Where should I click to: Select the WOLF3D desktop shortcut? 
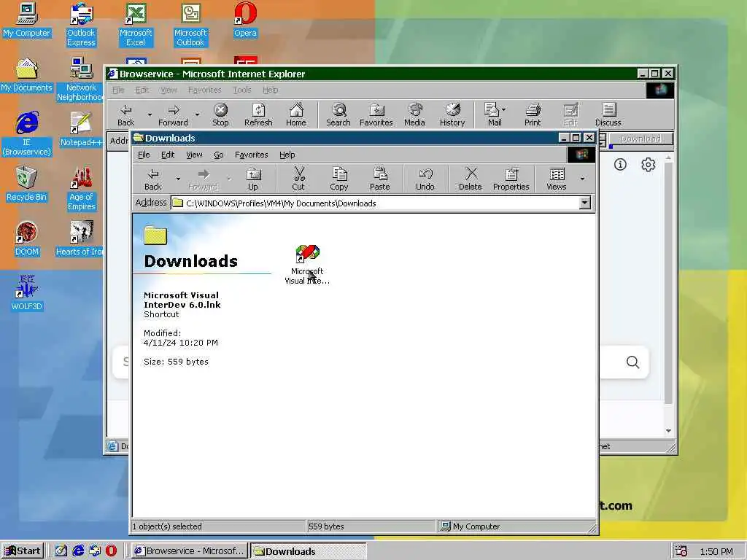coord(27,293)
